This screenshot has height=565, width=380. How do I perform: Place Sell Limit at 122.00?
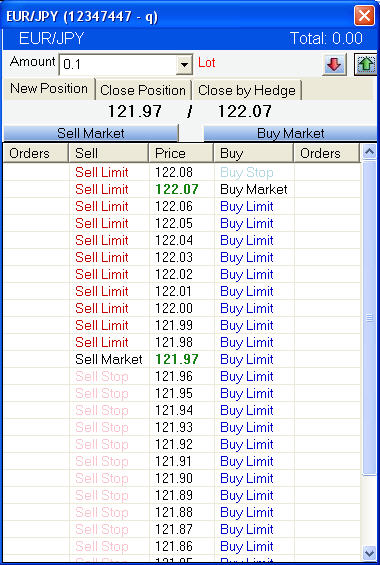pyautogui.click(x=102, y=308)
